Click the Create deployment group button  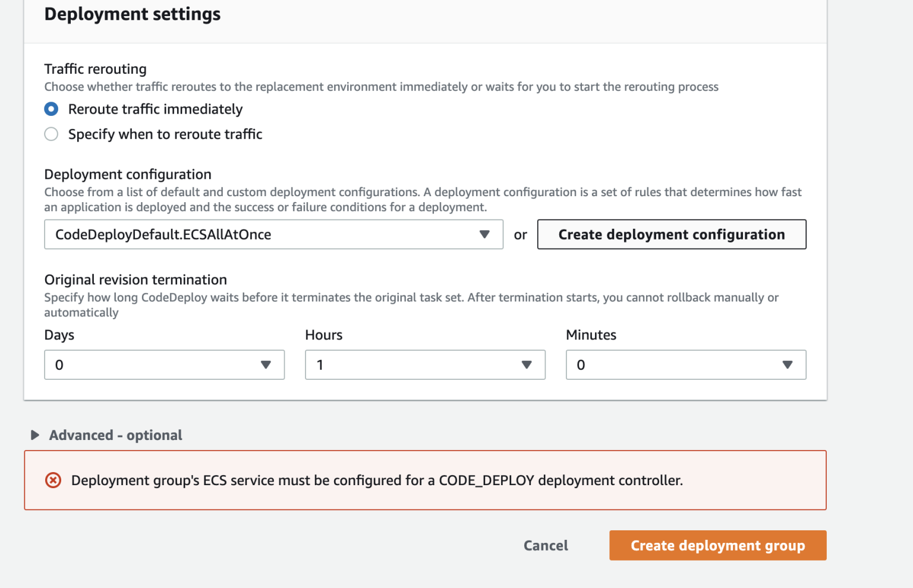point(717,545)
